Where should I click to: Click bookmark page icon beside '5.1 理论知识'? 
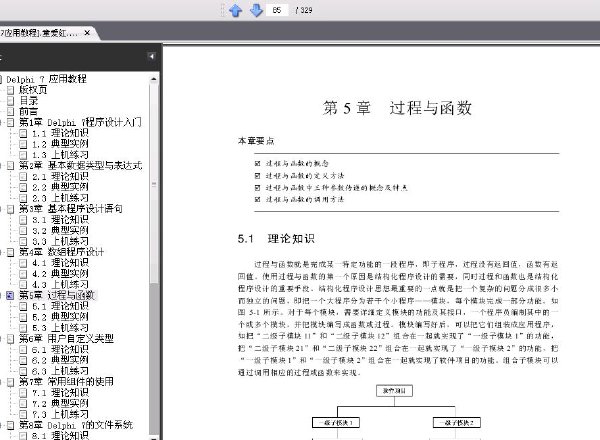pyautogui.click(x=23, y=306)
